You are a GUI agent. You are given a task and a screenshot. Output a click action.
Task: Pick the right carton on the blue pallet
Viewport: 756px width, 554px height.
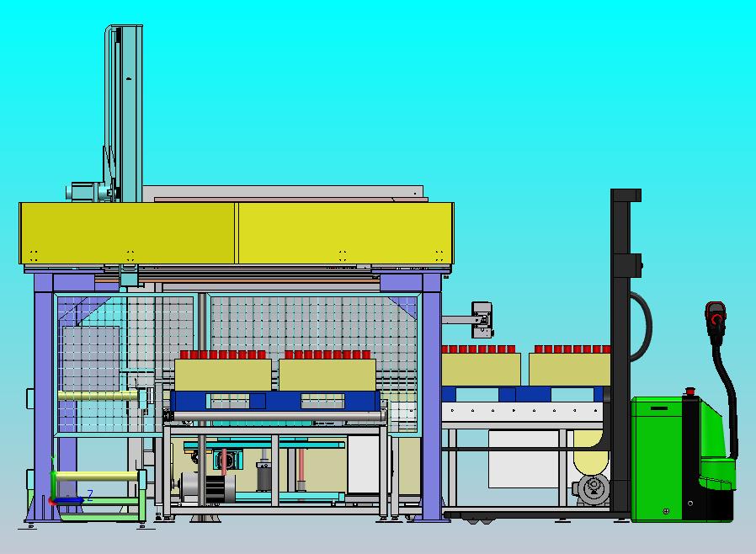pyautogui.click(x=327, y=375)
